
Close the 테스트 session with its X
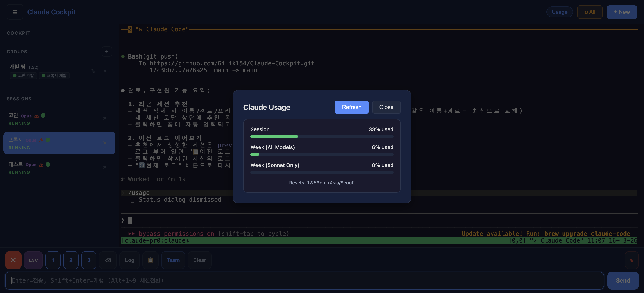(x=105, y=167)
